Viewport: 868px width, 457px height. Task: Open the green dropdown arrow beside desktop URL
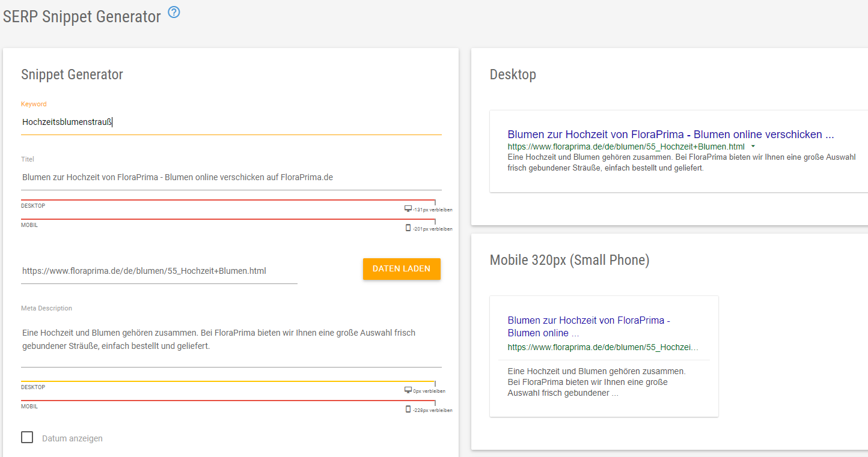coord(753,147)
